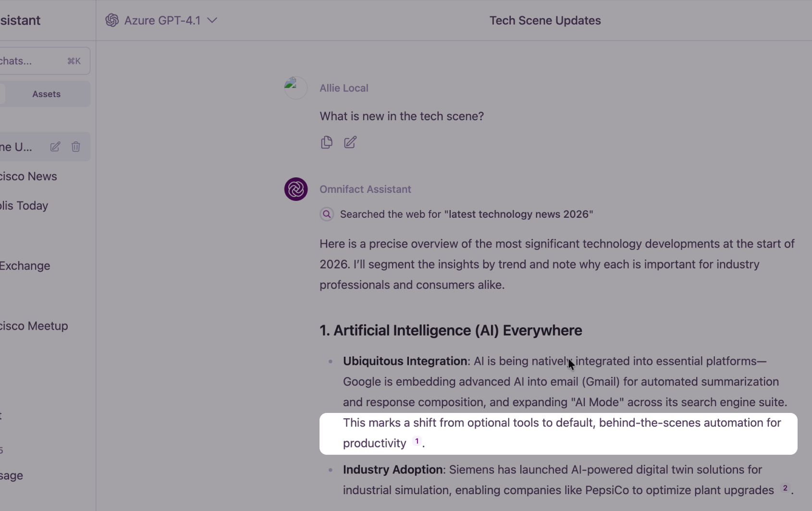Switch to the Assets tab
The width and height of the screenshot is (812, 511).
(x=46, y=94)
